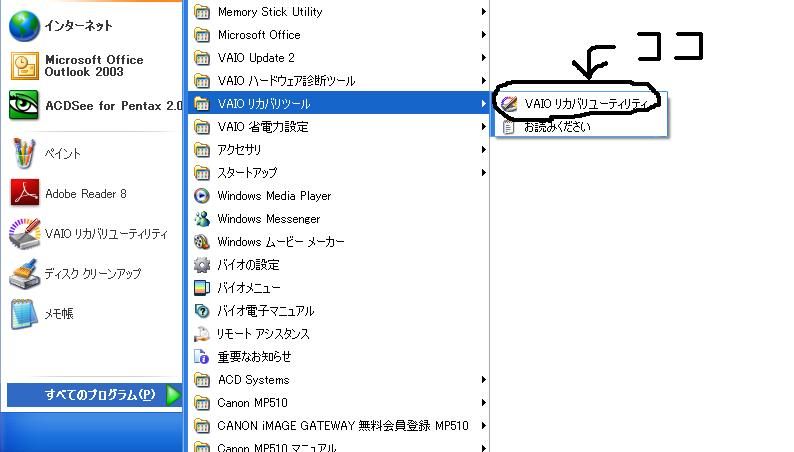Screen dimensions: 794x452
Task: Click the green arrow beside すべてのプログラム
Action: [173, 395]
